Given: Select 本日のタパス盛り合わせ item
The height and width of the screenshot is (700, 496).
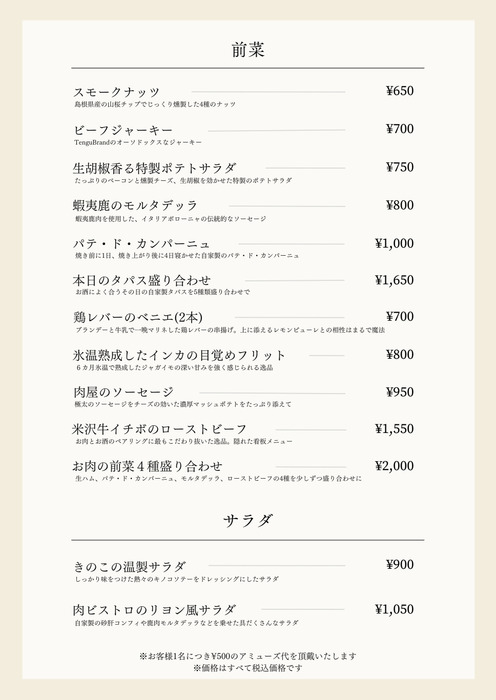Looking at the screenshot, I should click(141, 280).
